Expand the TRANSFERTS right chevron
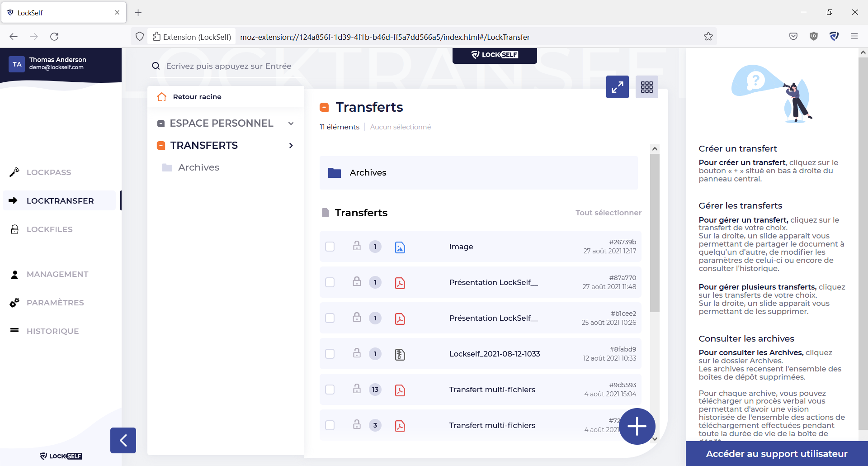Screen dimensions: 868x466 pyautogui.click(x=291, y=146)
